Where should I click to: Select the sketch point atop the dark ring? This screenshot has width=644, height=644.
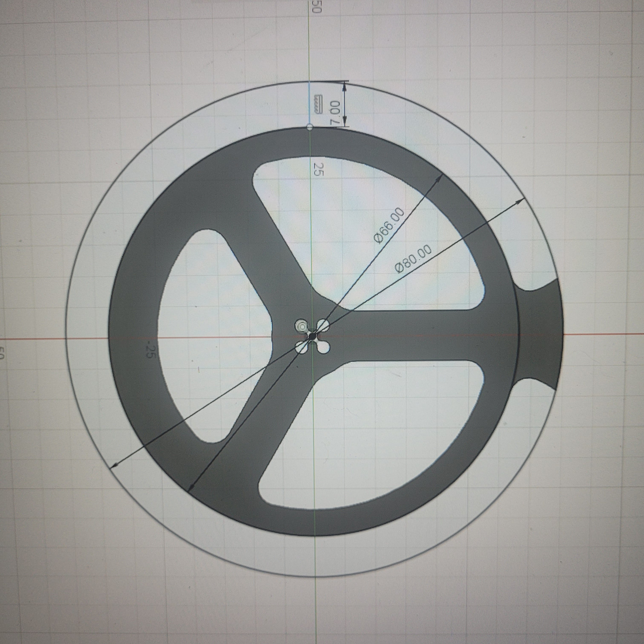[x=309, y=127]
